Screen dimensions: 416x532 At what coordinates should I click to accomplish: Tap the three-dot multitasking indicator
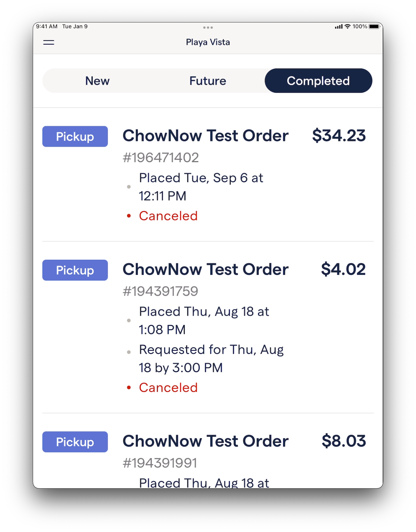click(x=208, y=28)
